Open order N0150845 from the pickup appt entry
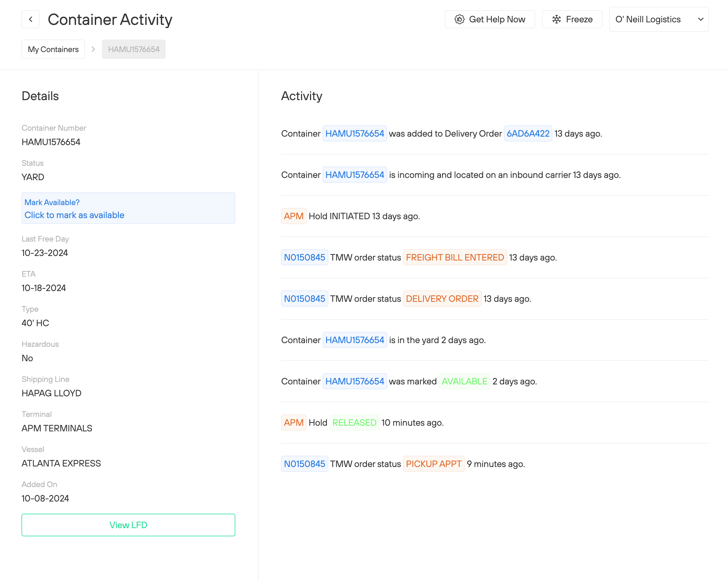Viewport: 728px width, 581px height. 305,464
